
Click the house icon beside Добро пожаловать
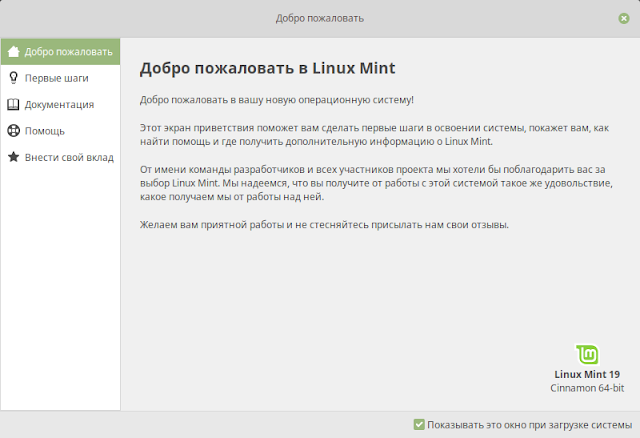(x=13, y=52)
